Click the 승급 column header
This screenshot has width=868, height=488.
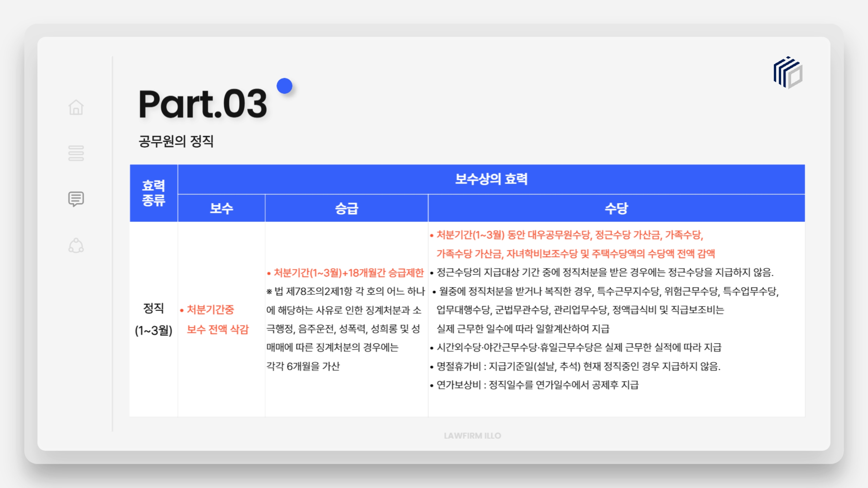click(346, 208)
